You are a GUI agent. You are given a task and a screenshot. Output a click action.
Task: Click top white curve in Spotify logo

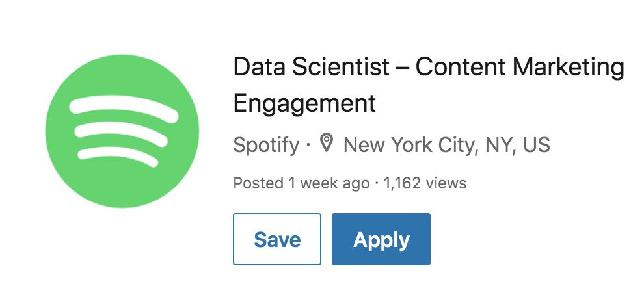point(124,109)
